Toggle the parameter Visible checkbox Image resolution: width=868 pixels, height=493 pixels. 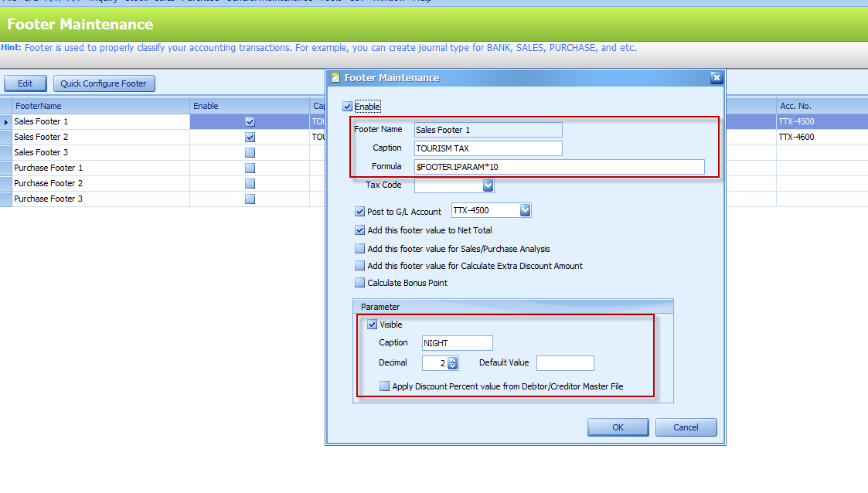tap(373, 325)
